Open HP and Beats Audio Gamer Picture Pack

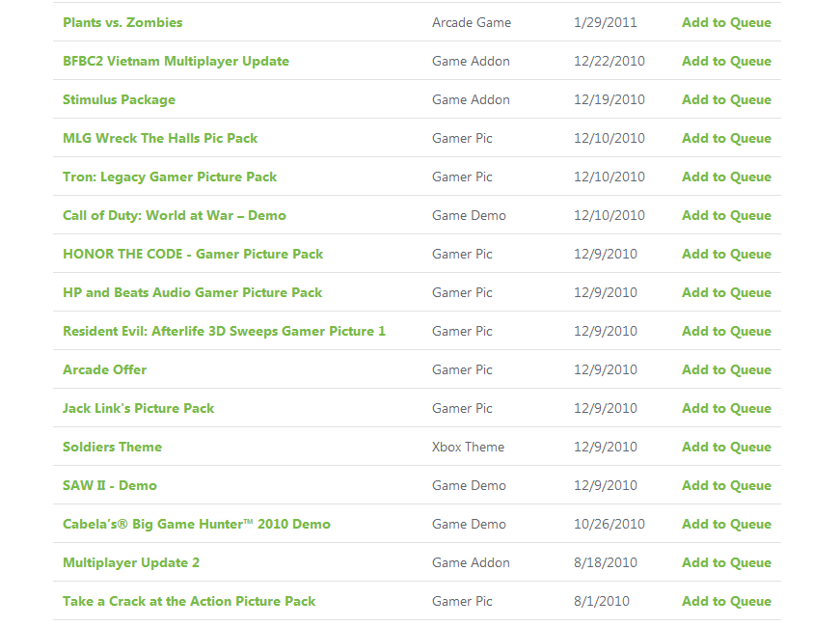tap(192, 292)
